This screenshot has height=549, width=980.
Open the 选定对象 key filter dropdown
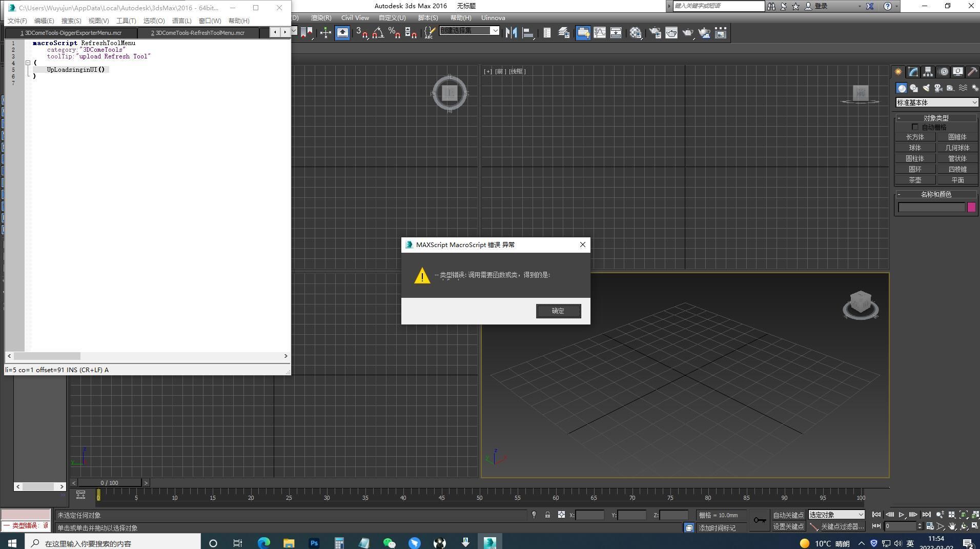[836, 515]
